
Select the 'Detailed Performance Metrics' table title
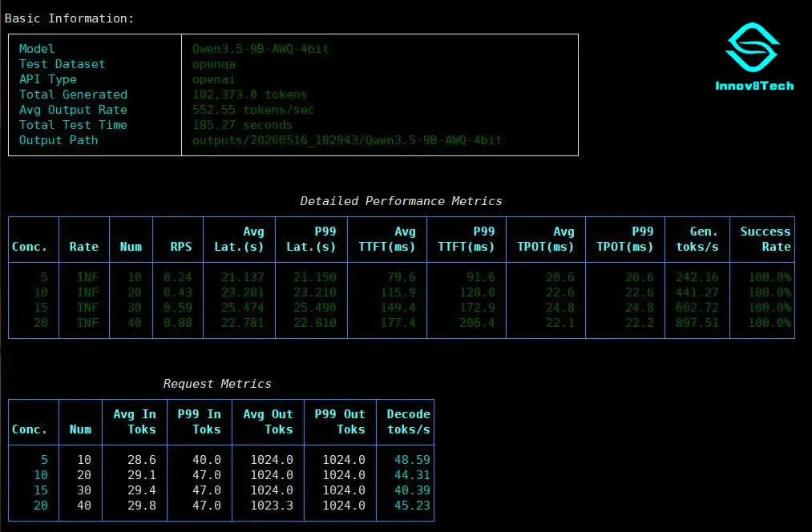tap(402, 201)
